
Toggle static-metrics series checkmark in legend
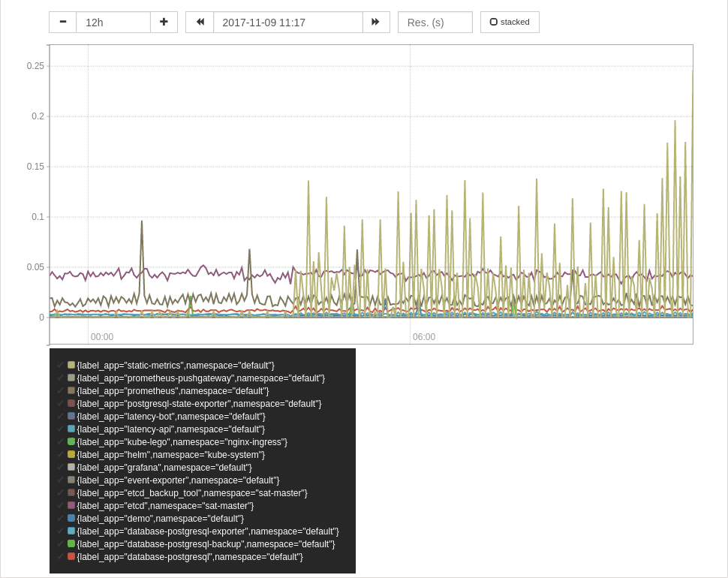[60, 366]
